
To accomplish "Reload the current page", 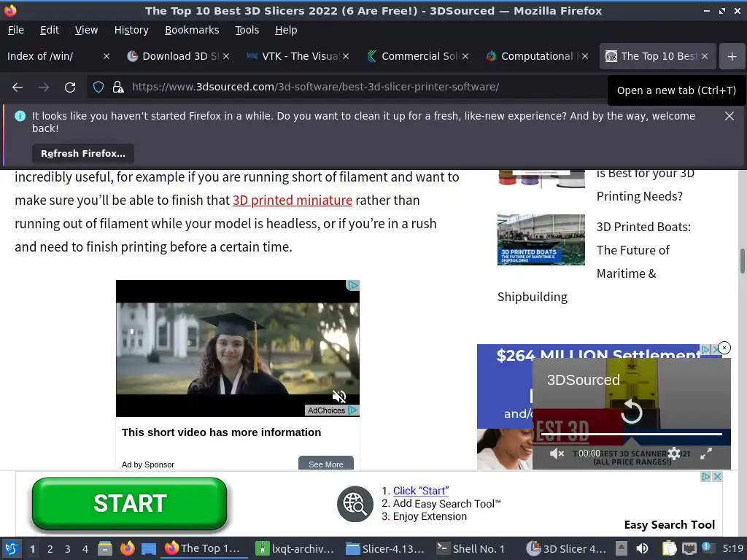I will tap(70, 87).
